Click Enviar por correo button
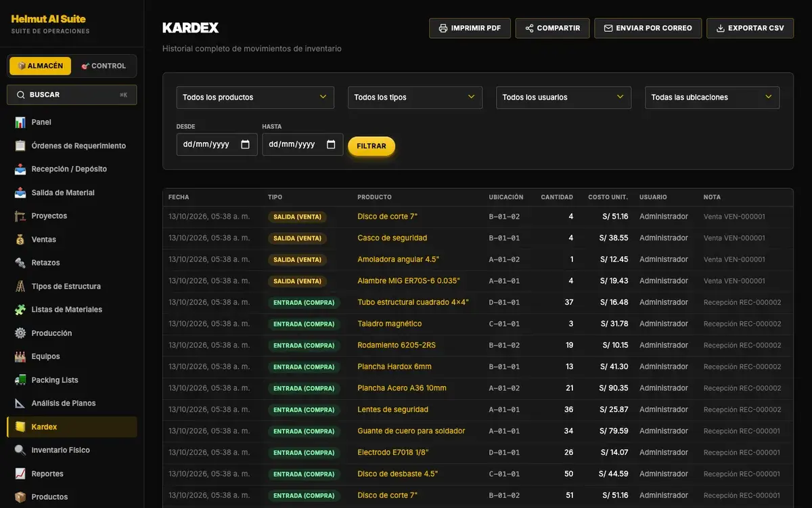This screenshot has height=508, width=812. [648, 28]
